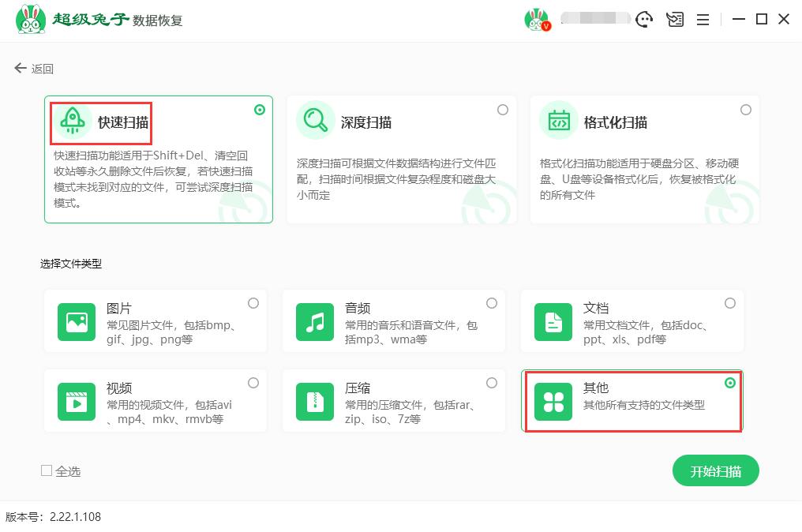Toggle the 其他 file type radio

point(730,383)
